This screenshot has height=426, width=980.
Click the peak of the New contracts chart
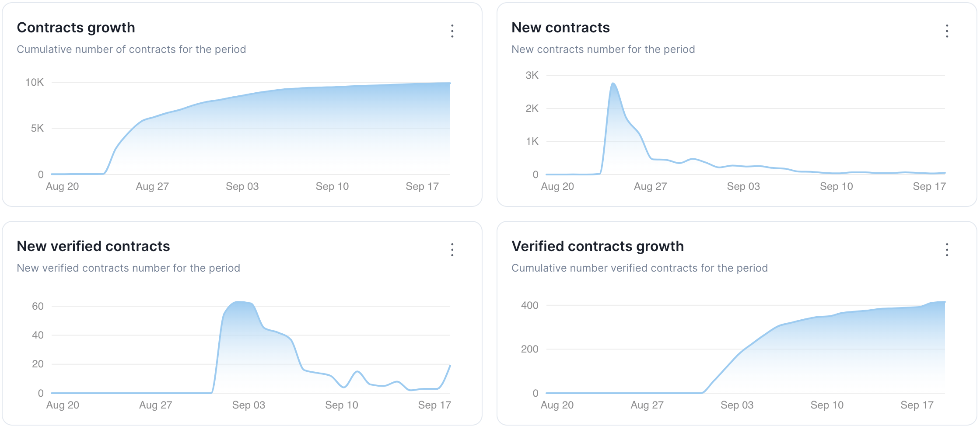[613, 84]
